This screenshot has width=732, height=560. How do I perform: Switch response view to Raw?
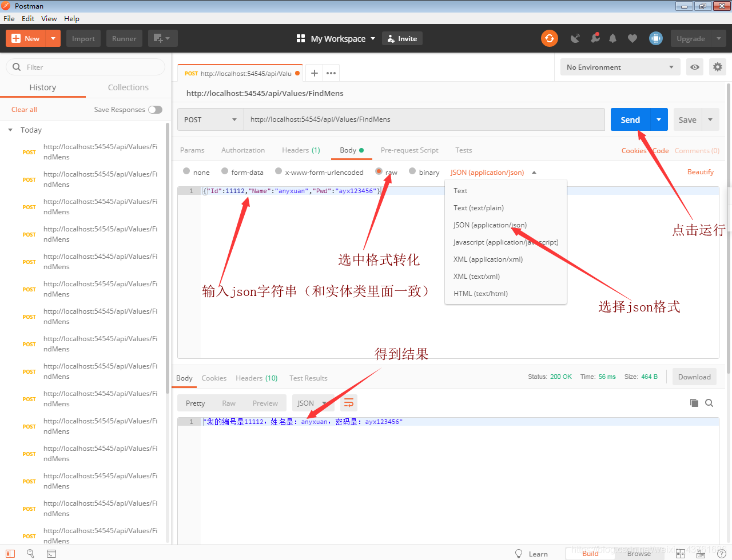pyautogui.click(x=229, y=403)
